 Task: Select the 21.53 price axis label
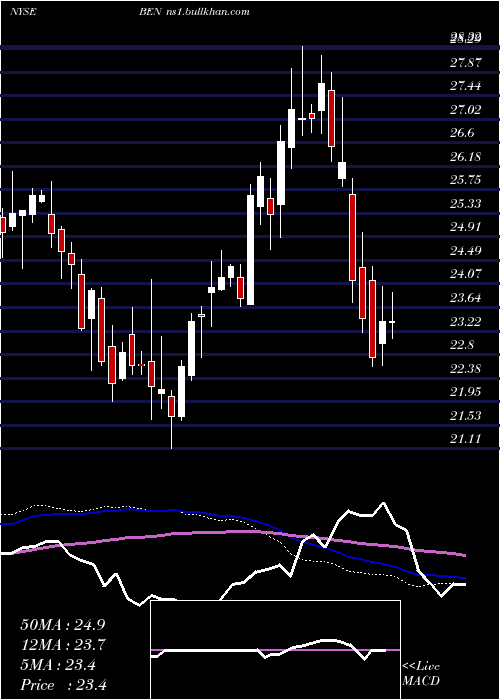tap(466, 416)
